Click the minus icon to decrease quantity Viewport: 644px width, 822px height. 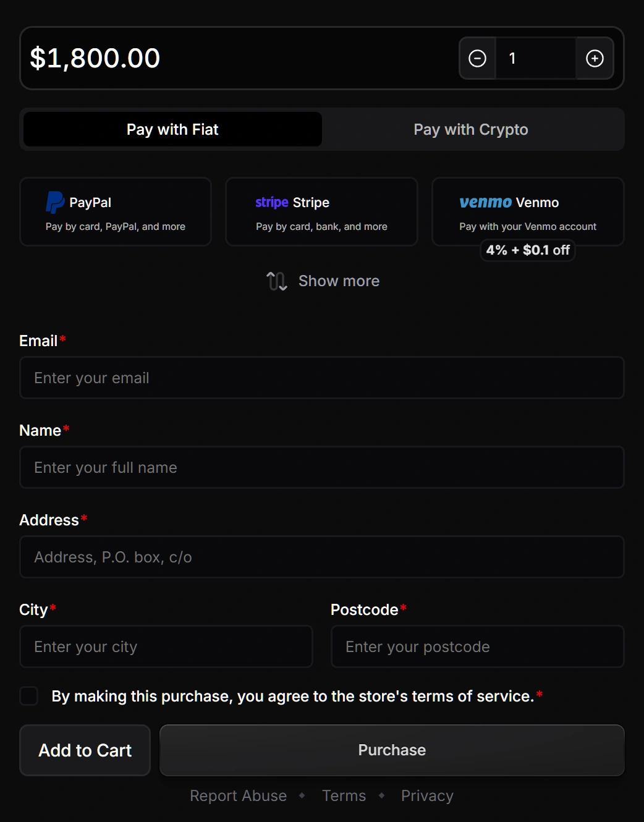pyautogui.click(x=477, y=59)
